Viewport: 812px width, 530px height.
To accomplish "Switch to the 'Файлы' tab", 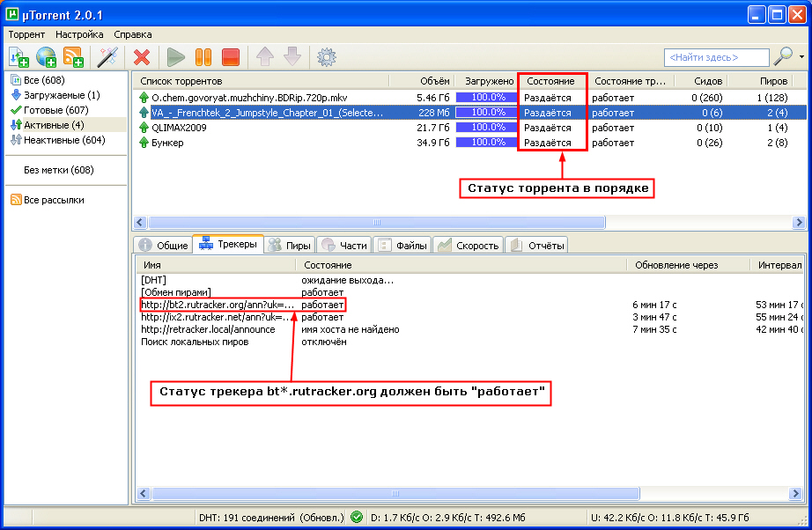I will [402, 245].
